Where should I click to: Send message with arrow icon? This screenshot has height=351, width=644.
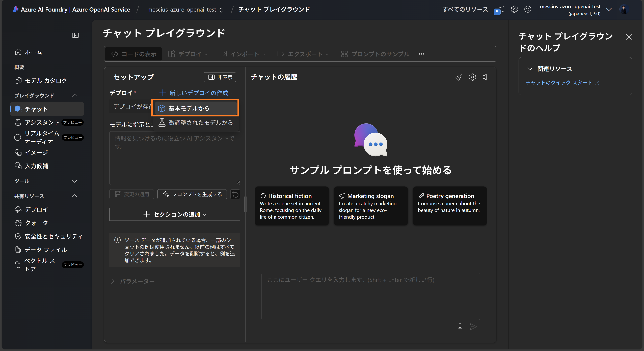click(473, 327)
